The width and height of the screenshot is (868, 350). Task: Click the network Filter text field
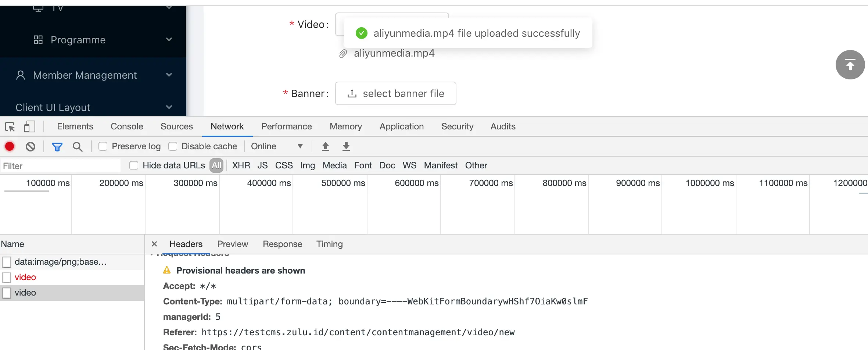click(x=61, y=166)
